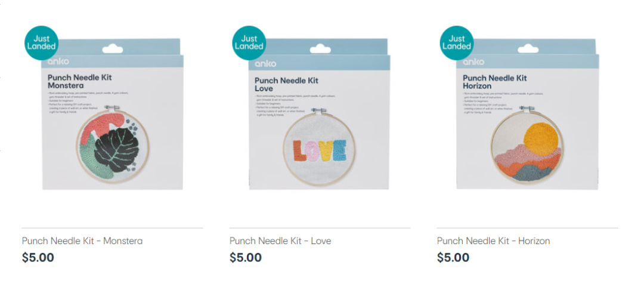The image size is (644, 281).
Task: Open the Love punch needle kit image
Action: click(318, 114)
